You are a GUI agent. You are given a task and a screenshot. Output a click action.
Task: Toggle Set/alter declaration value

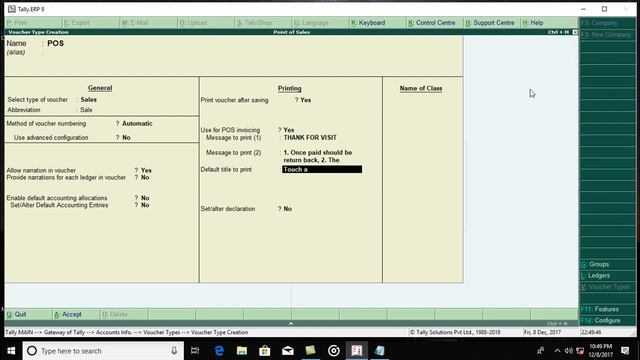tap(288, 209)
